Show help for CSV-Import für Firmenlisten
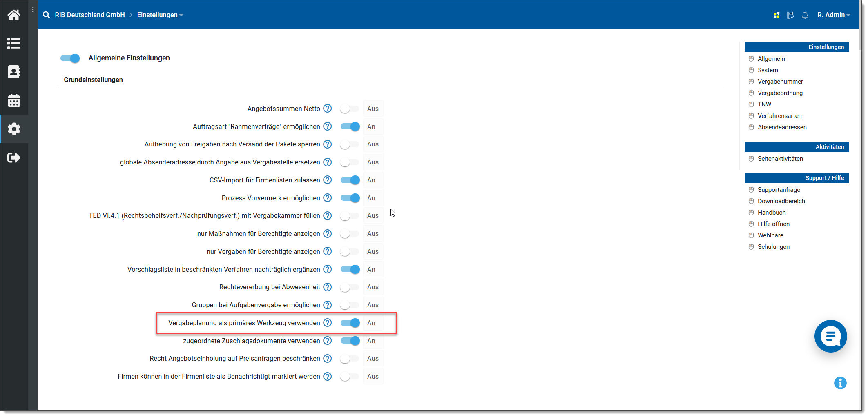The width and height of the screenshot is (868, 417). [328, 180]
